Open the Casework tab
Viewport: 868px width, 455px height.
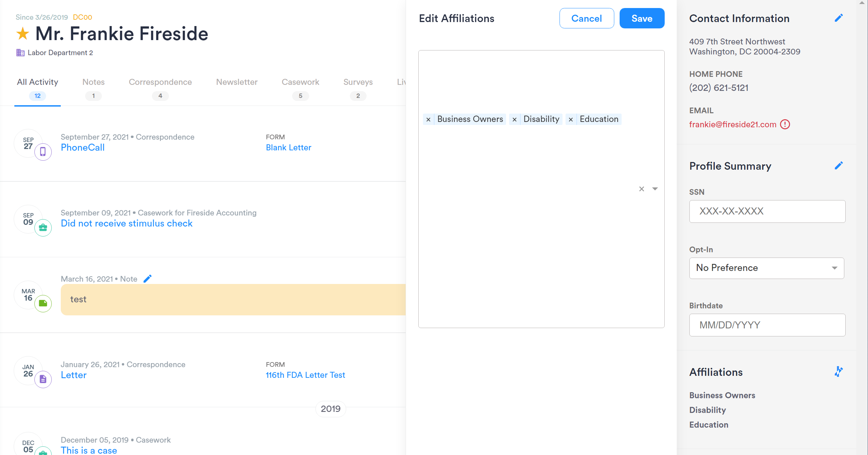point(300,82)
